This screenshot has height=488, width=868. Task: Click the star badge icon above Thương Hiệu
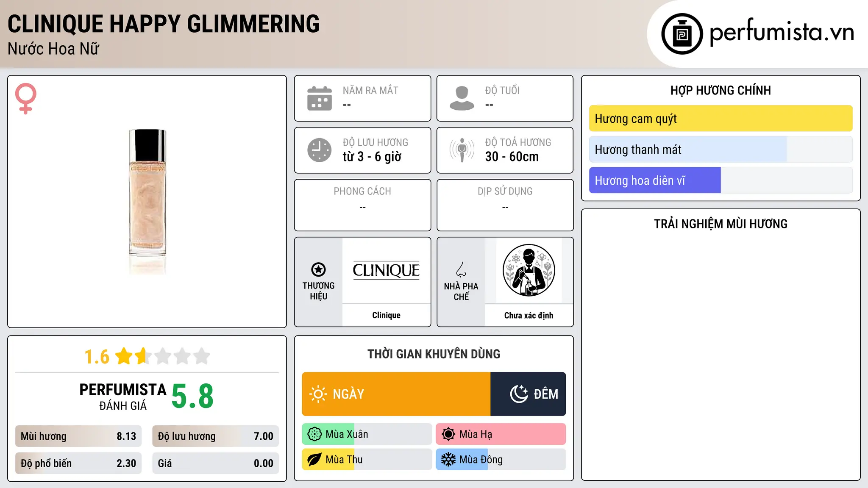coord(318,269)
